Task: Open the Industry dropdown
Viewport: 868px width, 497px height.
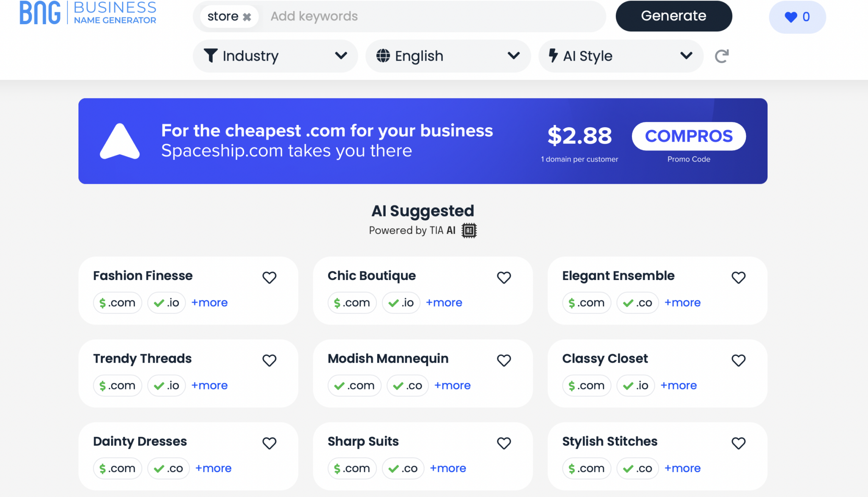Action: pos(275,56)
